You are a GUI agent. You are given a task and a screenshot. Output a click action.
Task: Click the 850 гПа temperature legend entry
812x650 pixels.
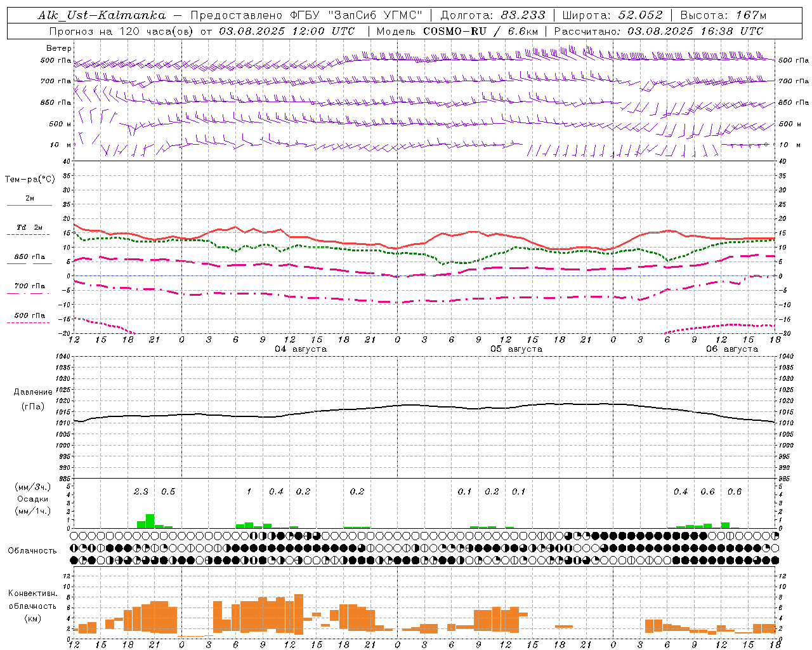click(x=29, y=257)
